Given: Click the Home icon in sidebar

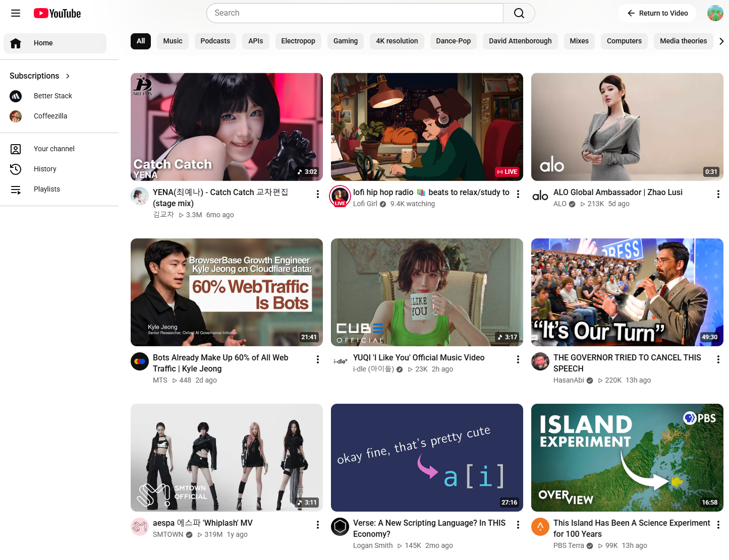Looking at the screenshot, I should tap(16, 43).
